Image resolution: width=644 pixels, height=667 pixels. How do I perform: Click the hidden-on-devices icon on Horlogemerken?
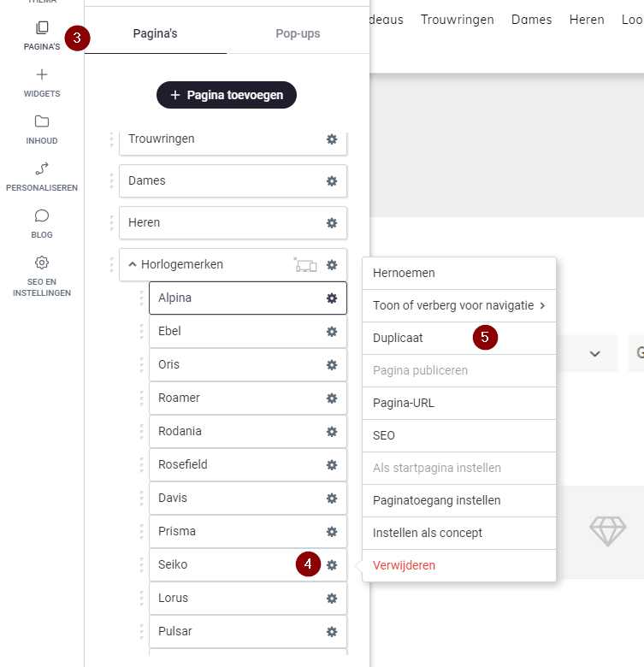point(305,264)
